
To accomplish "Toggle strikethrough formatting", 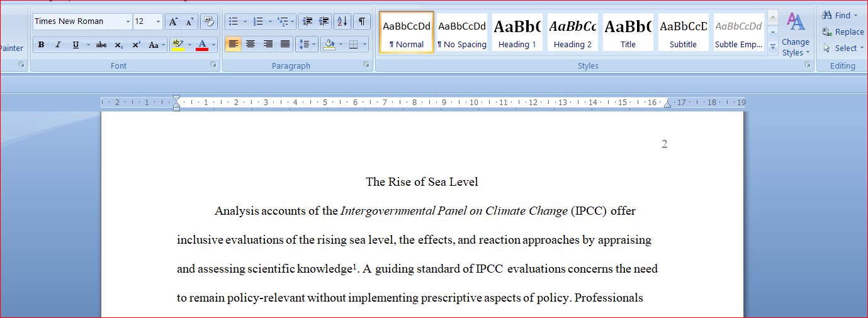I will [x=101, y=45].
